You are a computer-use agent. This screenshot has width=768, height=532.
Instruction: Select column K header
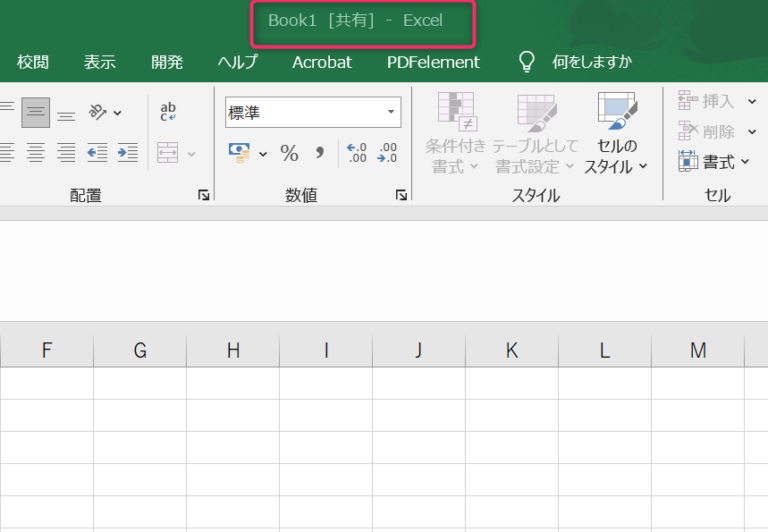point(512,350)
